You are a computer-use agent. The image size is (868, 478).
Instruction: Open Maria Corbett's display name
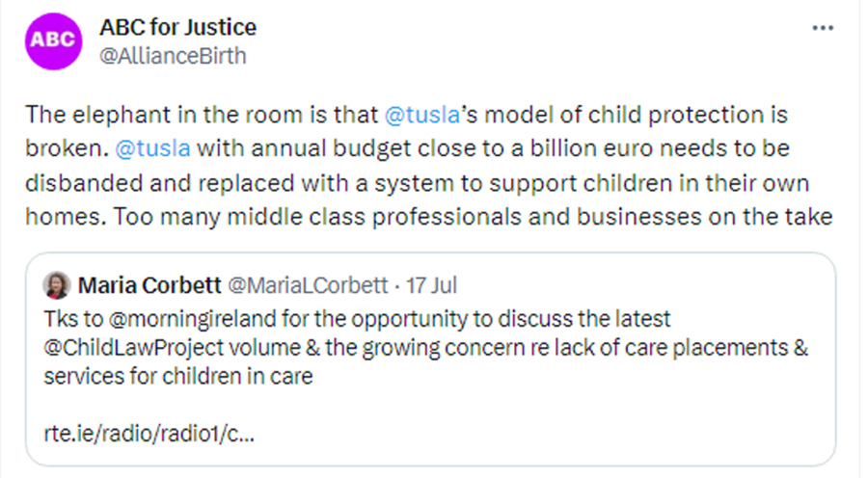point(148,285)
